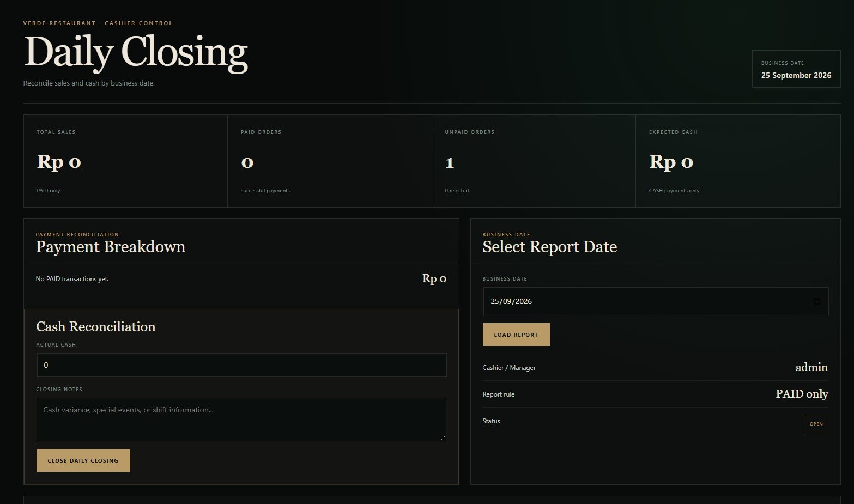Click 'Reconcile sales and cash by business date.'

tap(89, 83)
